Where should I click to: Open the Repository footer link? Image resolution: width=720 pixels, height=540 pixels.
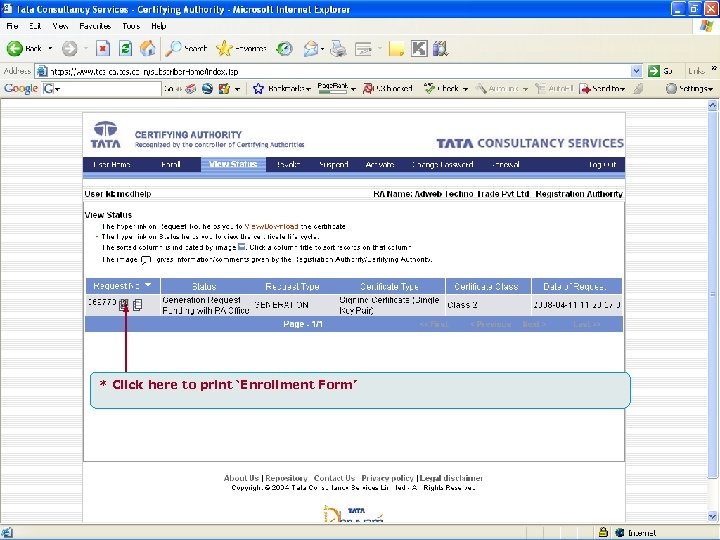[287, 478]
